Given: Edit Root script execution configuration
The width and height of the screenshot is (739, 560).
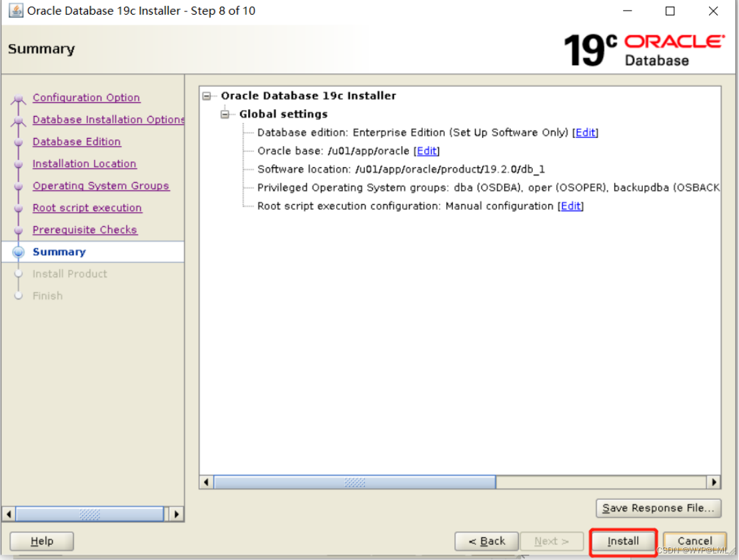Looking at the screenshot, I should pos(571,206).
